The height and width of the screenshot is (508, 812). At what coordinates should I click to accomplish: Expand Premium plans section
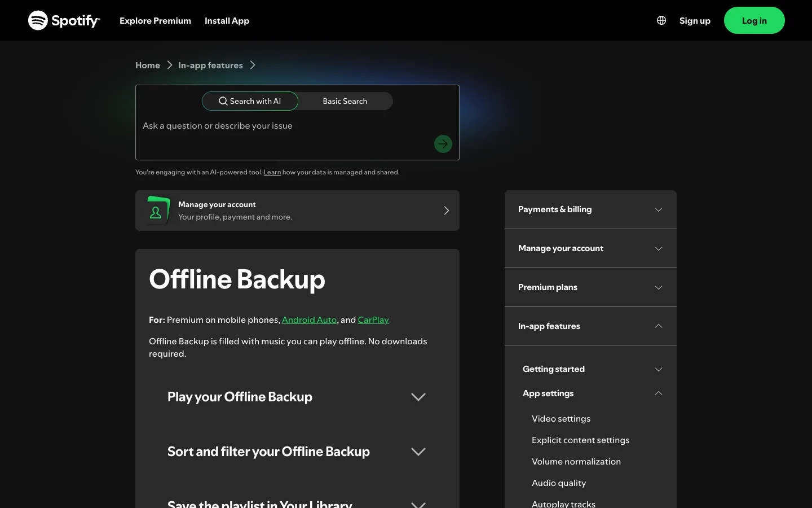pyautogui.click(x=590, y=287)
